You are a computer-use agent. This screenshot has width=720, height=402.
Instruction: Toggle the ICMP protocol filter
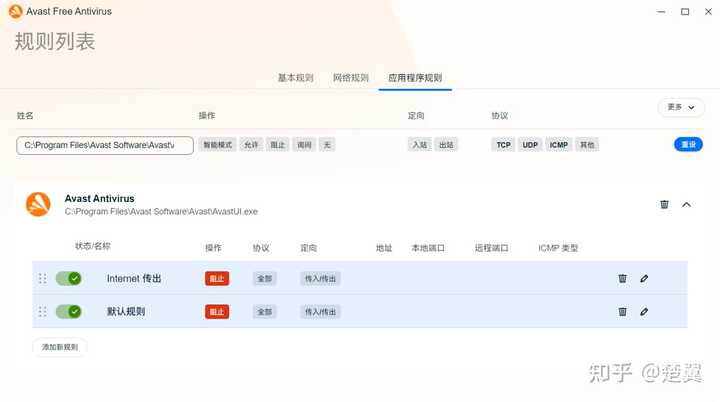tap(559, 145)
